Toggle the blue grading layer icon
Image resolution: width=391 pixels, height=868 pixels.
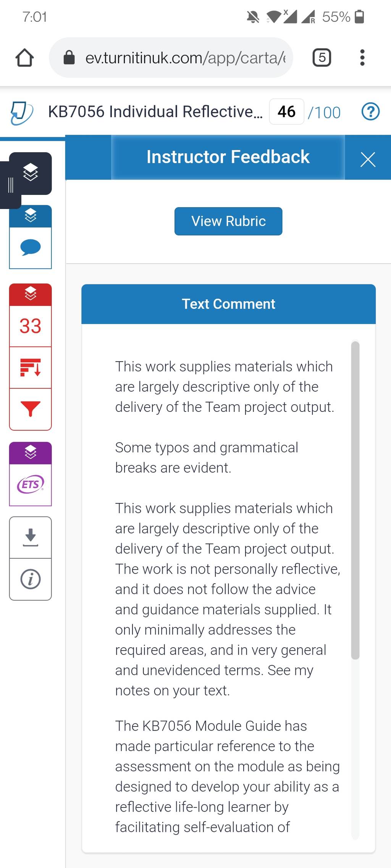[x=31, y=216]
